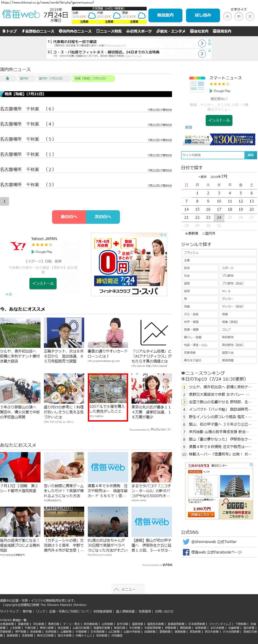
Task: Expand the メニュー footer toggle
Action: click(128, 589)
